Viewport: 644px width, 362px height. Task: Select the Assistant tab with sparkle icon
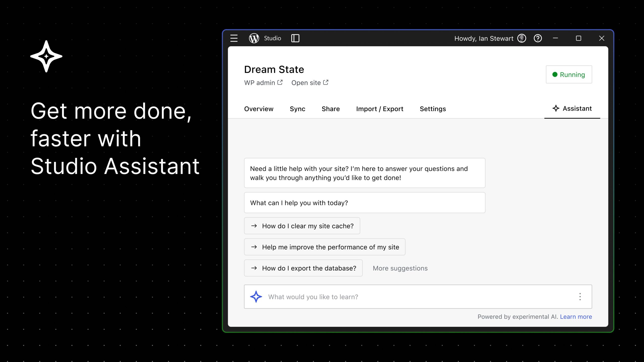(x=572, y=109)
